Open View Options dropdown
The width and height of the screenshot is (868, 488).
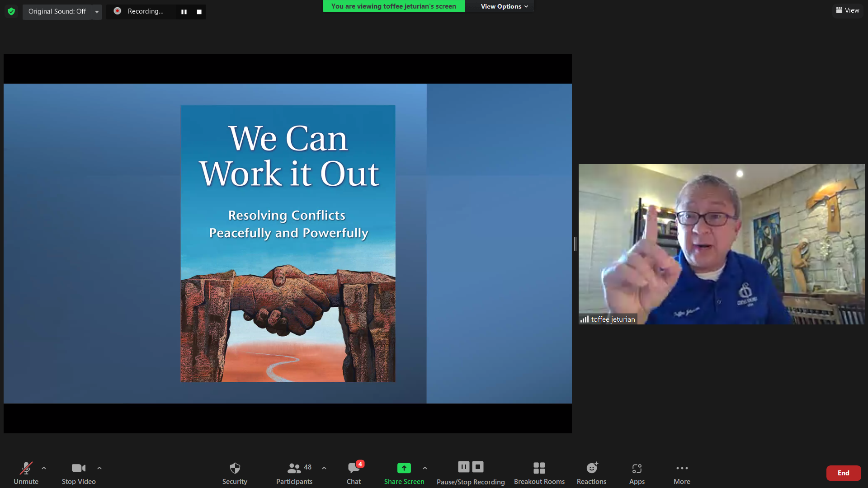[x=504, y=6]
